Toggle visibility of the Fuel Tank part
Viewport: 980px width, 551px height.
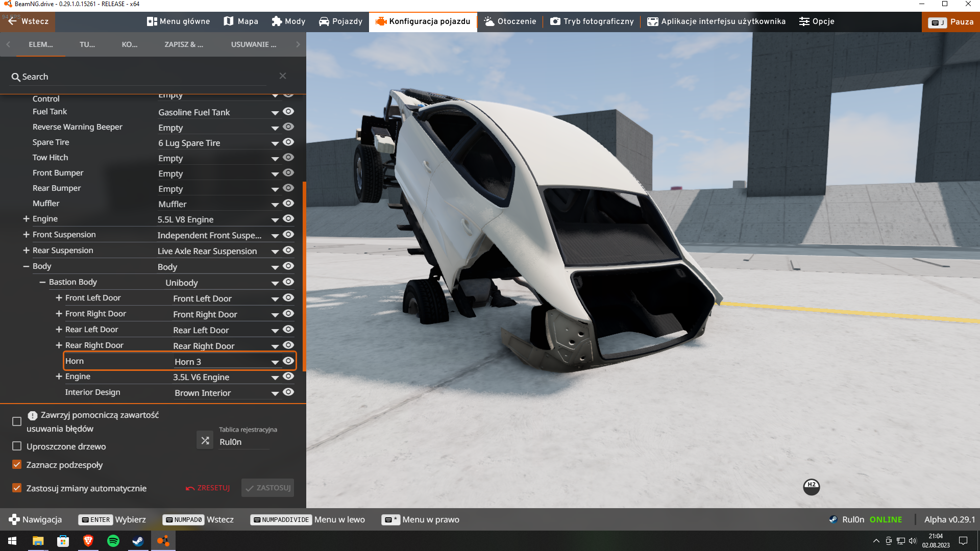coord(288,111)
